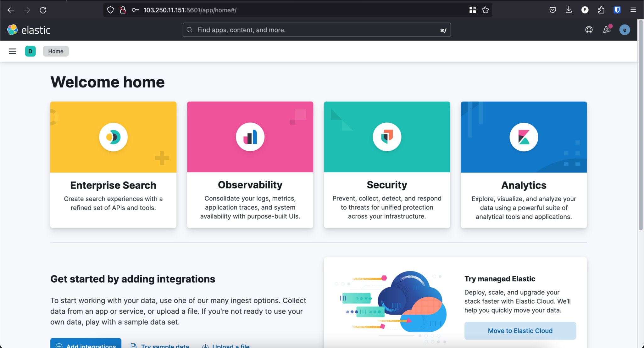Select the Home breadcrumb

[x=56, y=51]
